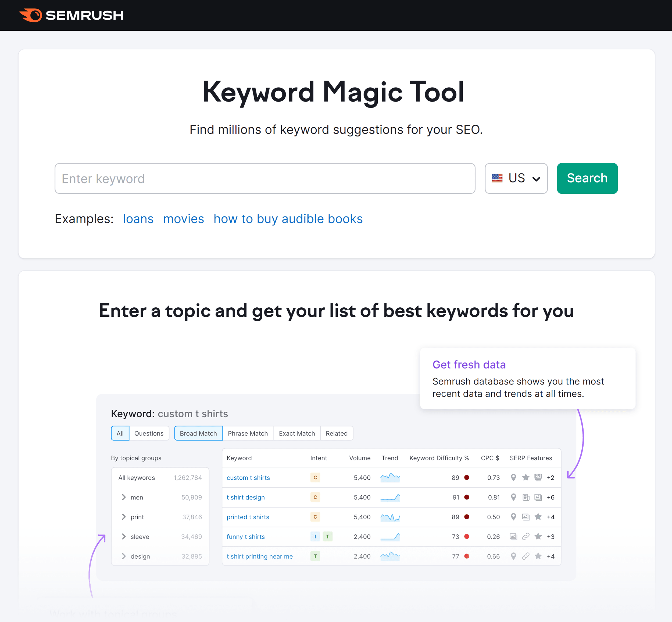672x622 pixels.
Task: Click the image icon in printed t shirts row
Action: pyautogui.click(x=526, y=517)
